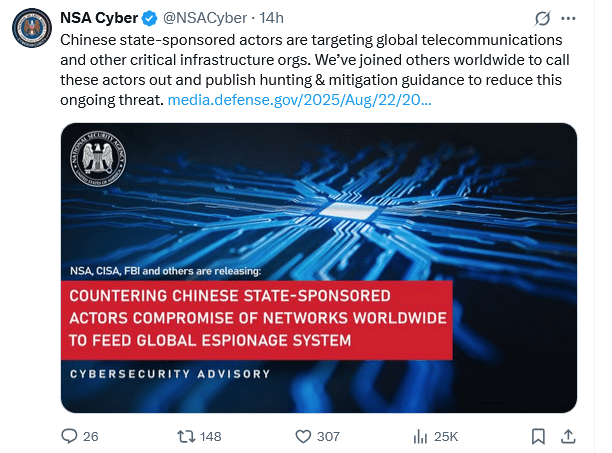Click the NSA Cyber display name
Image resolution: width=612 pixels, height=453 pixels.
click(x=101, y=19)
